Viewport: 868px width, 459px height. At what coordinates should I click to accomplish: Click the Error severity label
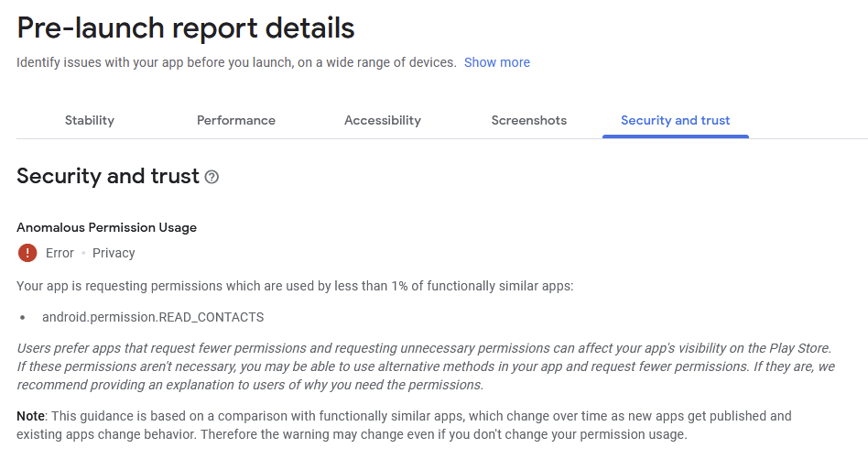tap(60, 253)
